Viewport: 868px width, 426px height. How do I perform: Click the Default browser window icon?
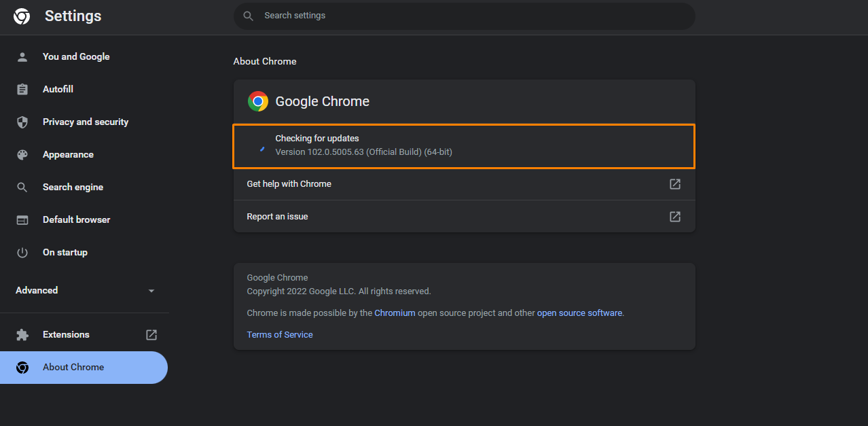(22, 220)
